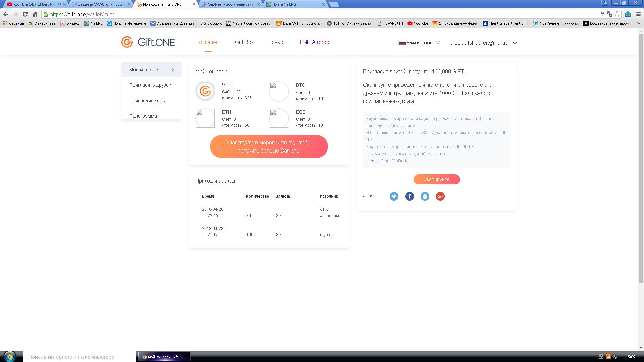The width and height of the screenshot is (644, 362).
Task: Click the GIFT coin logo icon
Action: point(205,91)
